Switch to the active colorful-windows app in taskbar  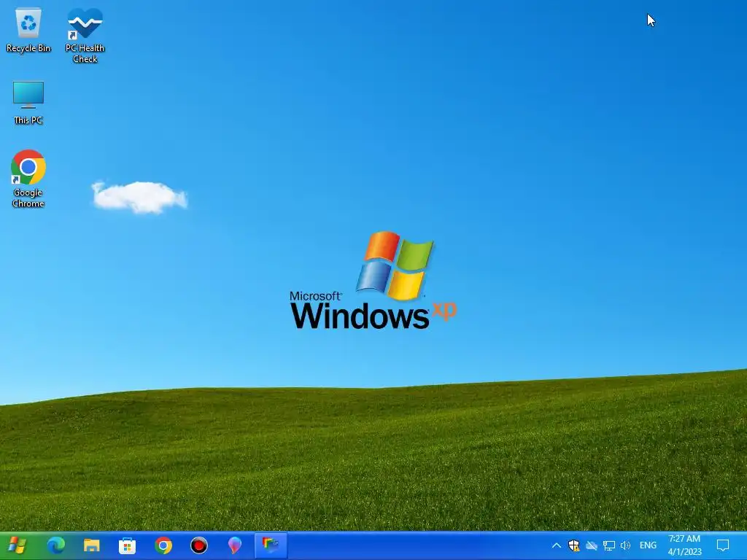270,545
